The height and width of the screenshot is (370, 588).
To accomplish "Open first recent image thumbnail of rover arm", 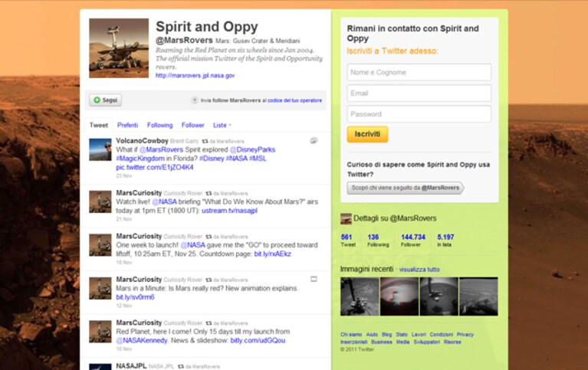I will [x=360, y=296].
